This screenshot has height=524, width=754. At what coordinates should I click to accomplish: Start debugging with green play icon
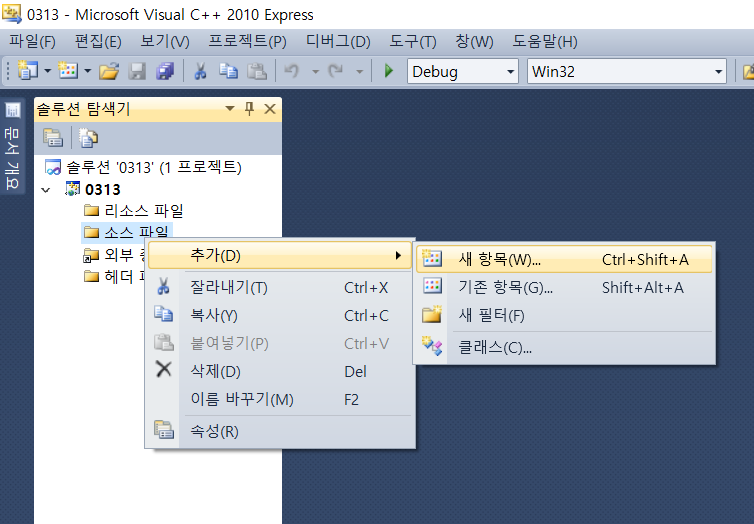click(x=389, y=71)
